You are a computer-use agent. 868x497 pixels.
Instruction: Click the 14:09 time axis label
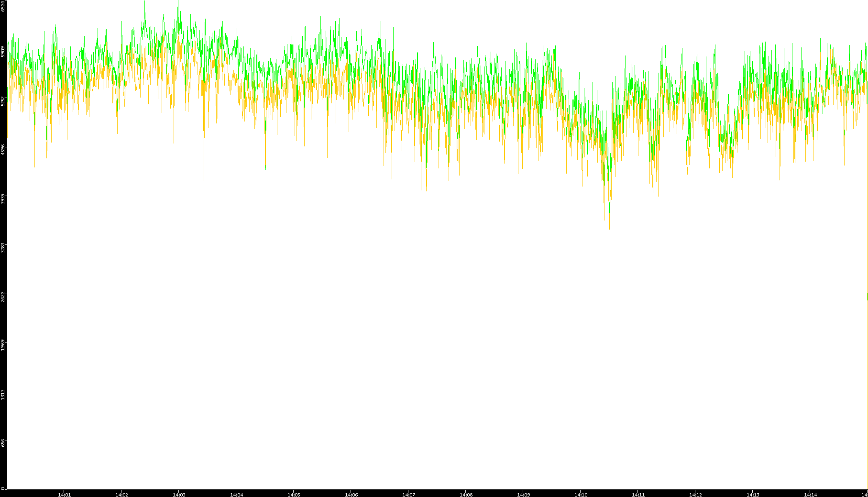(523, 495)
